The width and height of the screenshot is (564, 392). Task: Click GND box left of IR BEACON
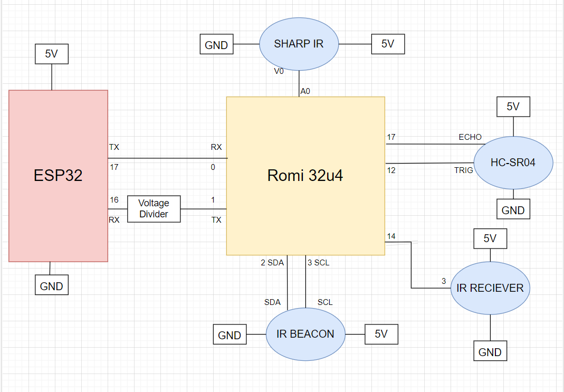coord(230,335)
